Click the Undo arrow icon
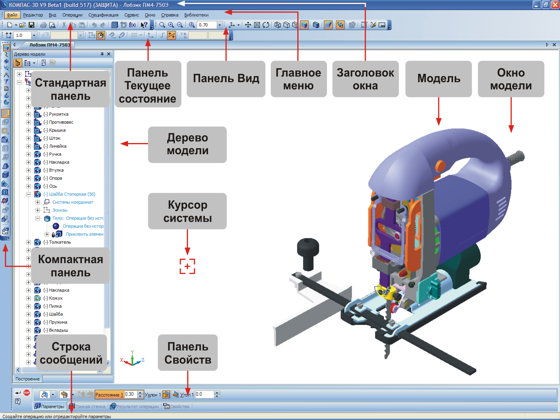 point(94,25)
